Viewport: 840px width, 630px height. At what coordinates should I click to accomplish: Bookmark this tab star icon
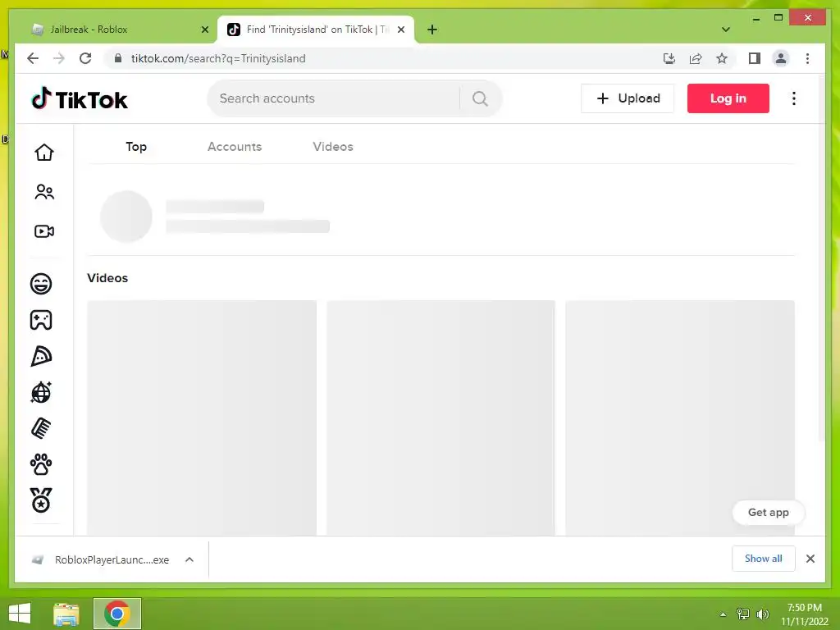pos(722,58)
